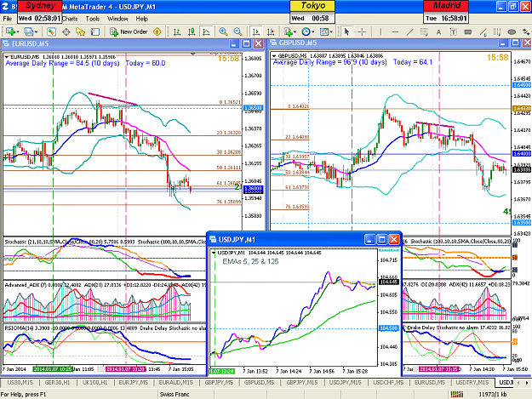
Task: Open the Tools menu
Action: click(x=92, y=19)
